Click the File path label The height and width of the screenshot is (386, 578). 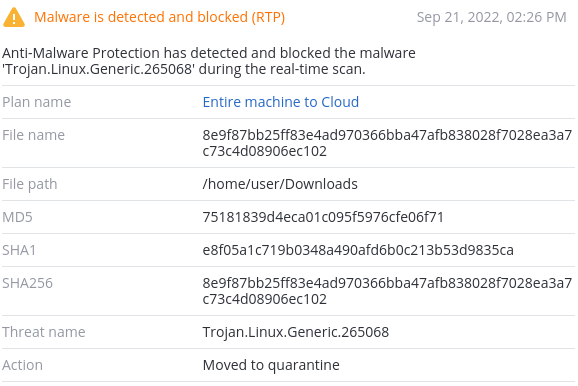(x=30, y=184)
